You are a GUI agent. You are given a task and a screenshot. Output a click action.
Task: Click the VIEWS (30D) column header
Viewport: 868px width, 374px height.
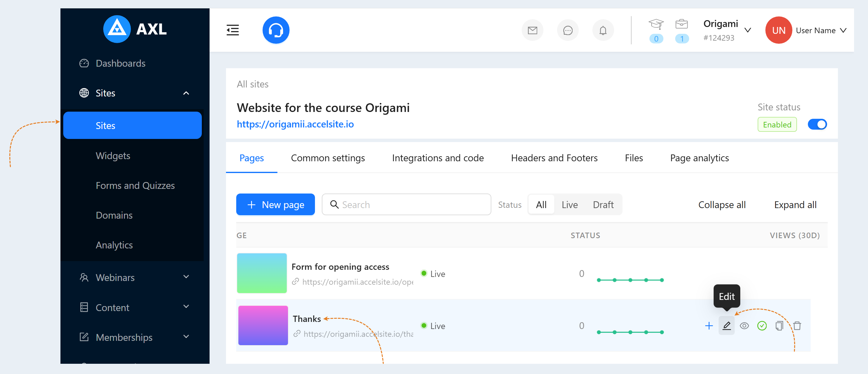(x=795, y=235)
